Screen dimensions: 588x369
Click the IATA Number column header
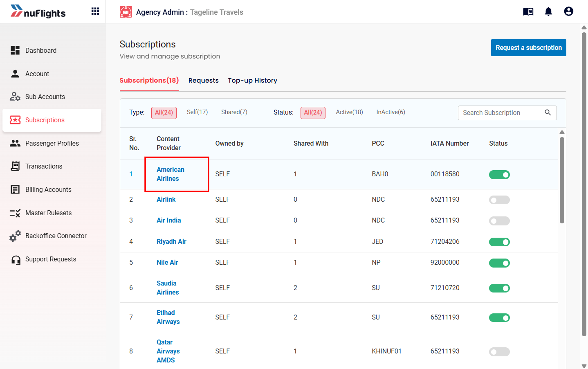(x=449, y=143)
